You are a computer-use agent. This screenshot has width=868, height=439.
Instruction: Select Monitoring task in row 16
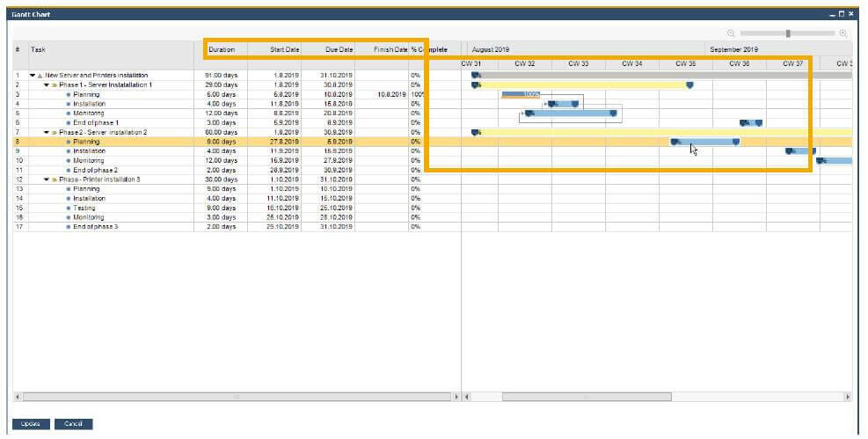pyautogui.click(x=89, y=217)
